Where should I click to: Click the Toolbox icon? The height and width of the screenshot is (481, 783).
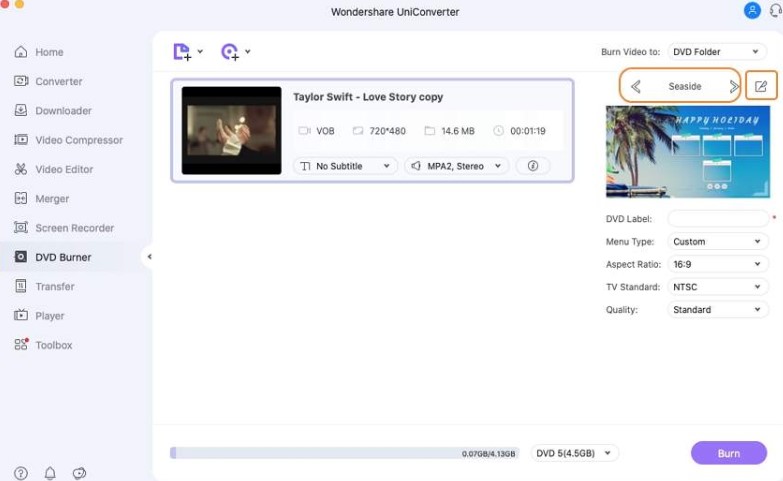pyautogui.click(x=21, y=344)
